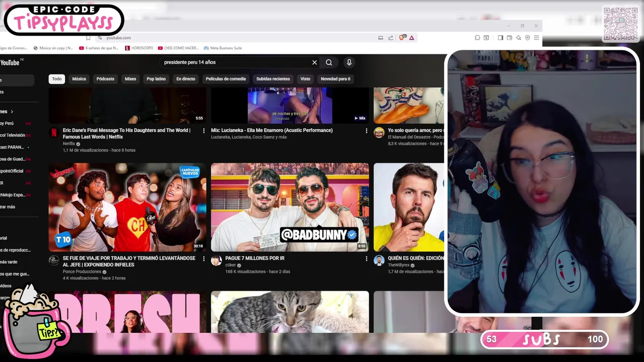This screenshot has height=362, width=644.
Task: Open the (165) COMO HACER bookmark
Action: point(179,48)
